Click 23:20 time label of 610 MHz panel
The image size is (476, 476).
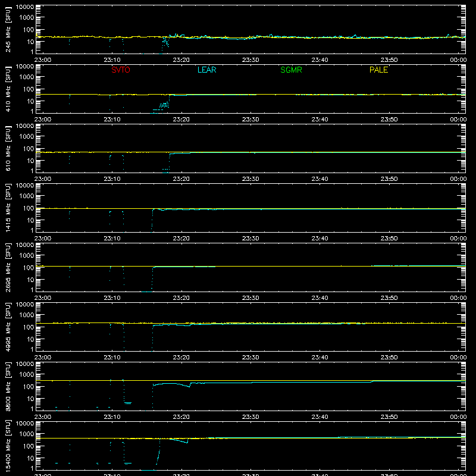pyautogui.click(x=181, y=179)
